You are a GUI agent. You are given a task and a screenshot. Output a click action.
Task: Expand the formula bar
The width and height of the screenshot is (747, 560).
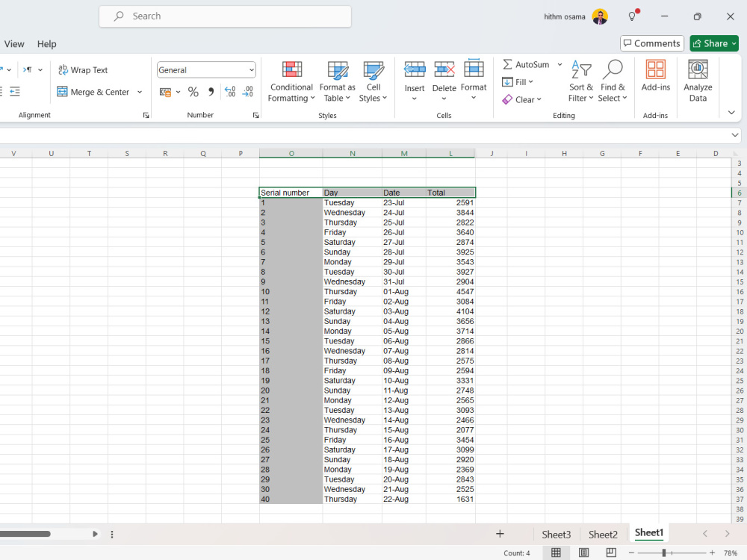click(x=734, y=135)
